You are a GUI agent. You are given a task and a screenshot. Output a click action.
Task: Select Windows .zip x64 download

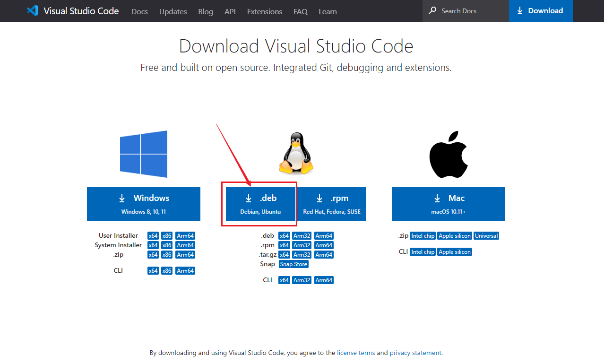click(153, 255)
